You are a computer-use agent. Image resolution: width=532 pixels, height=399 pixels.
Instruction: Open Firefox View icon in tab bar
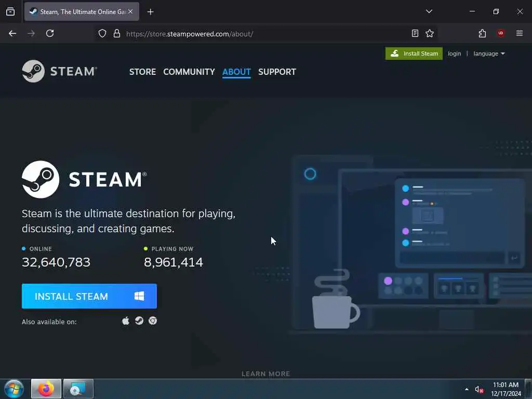pyautogui.click(x=10, y=11)
